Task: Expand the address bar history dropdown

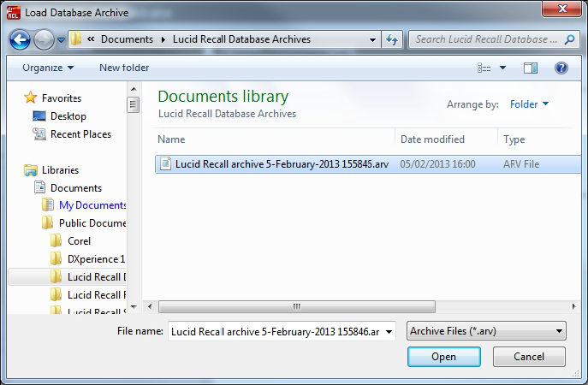Action: (x=372, y=39)
